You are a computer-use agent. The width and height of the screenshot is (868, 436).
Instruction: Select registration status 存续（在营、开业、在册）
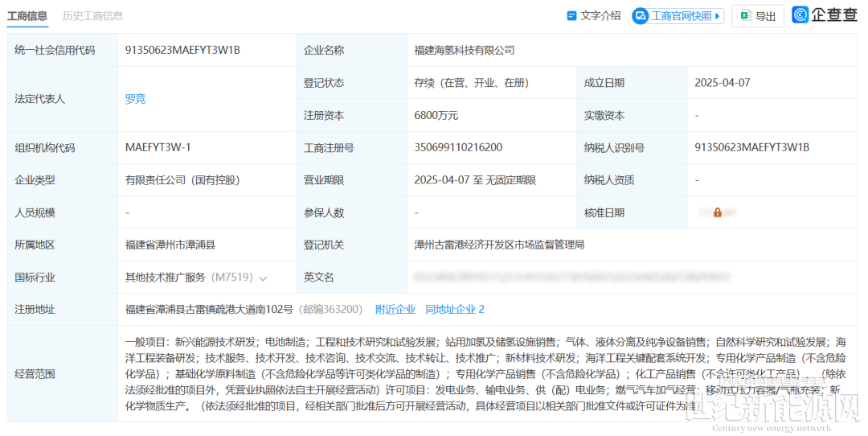pos(472,83)
